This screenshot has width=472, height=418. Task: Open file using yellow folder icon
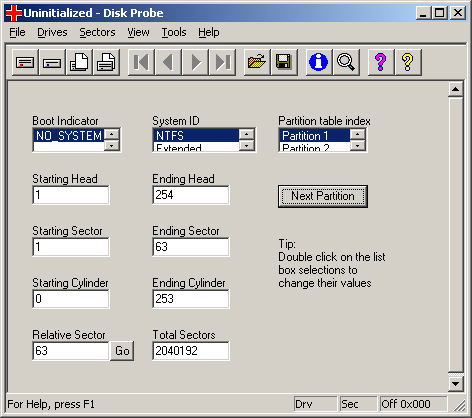[x=257, y=62]
